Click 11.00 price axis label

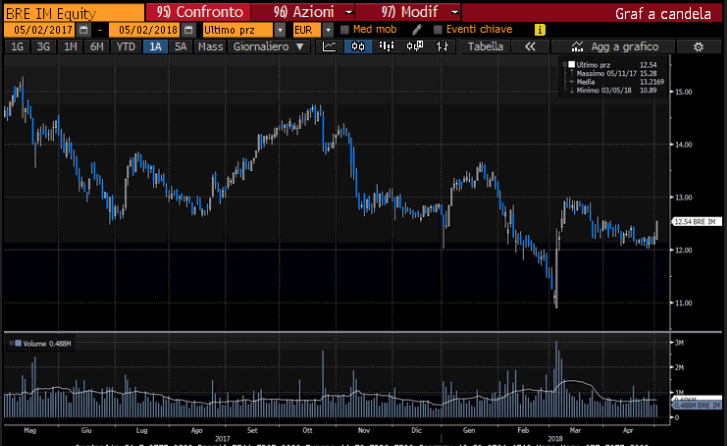coord(683,303)
